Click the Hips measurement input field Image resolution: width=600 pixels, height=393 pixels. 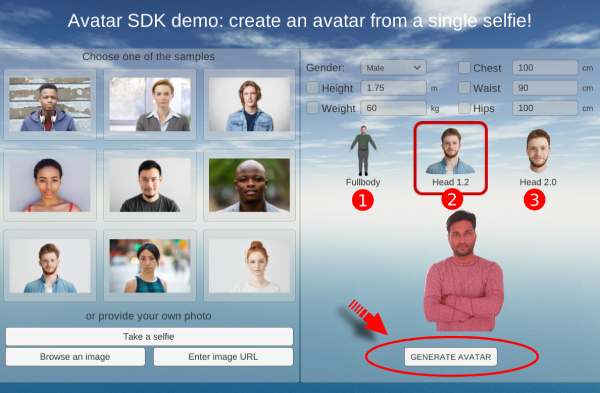545,108
